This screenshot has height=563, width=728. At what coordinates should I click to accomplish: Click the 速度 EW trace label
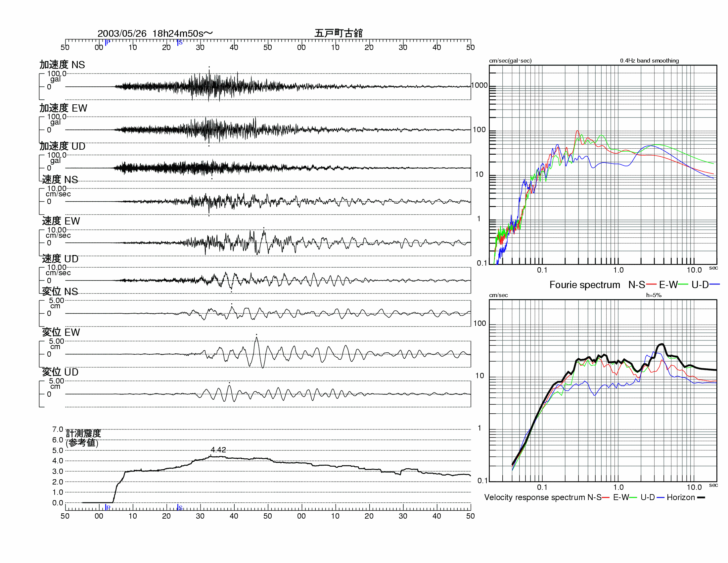click(x=61, y=221)
